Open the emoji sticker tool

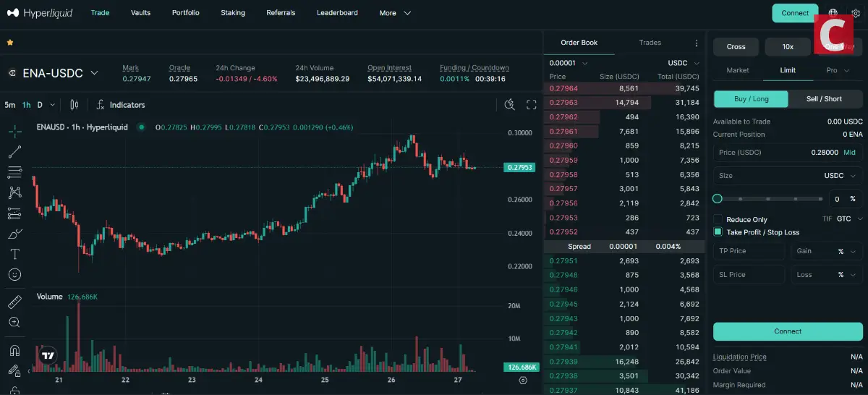(14, 275)
